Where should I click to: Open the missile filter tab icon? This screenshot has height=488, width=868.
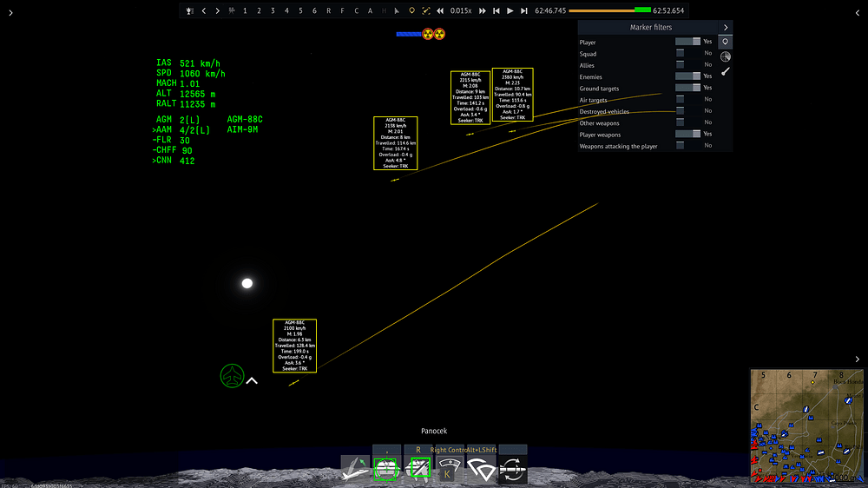point(725,71)
